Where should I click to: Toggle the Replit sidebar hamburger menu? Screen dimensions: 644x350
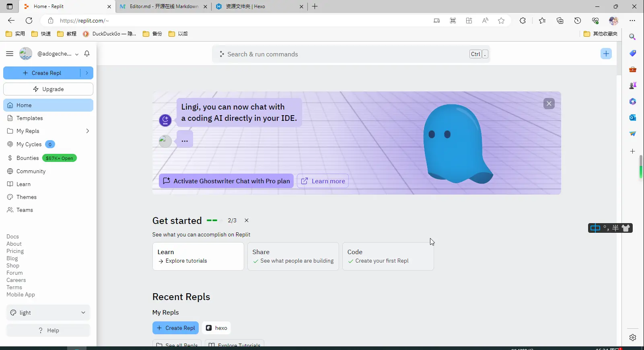[10, 54]
